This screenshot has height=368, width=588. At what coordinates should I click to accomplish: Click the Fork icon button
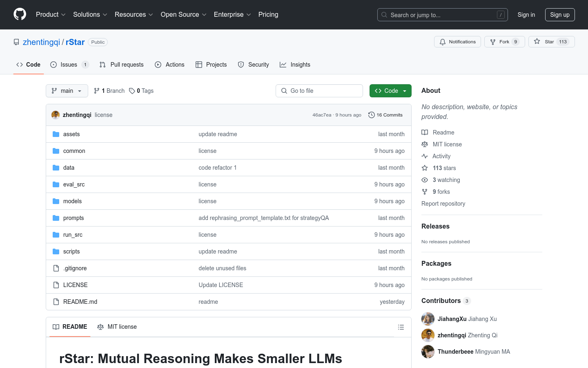(493, 42)
